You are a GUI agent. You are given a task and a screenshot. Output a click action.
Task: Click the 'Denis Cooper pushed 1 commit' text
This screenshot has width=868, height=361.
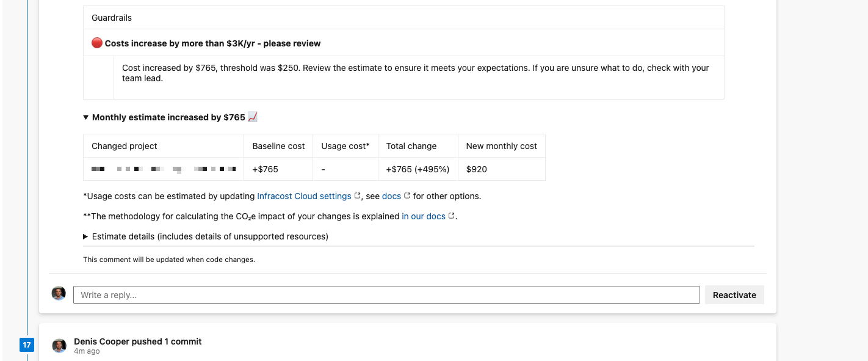pos(138,341)
